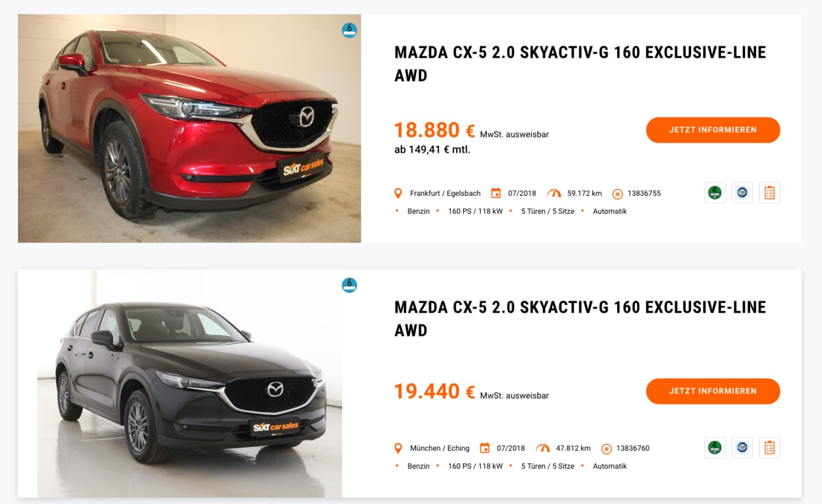Open the checklist report icon on München listing

(x=769, y=448)
